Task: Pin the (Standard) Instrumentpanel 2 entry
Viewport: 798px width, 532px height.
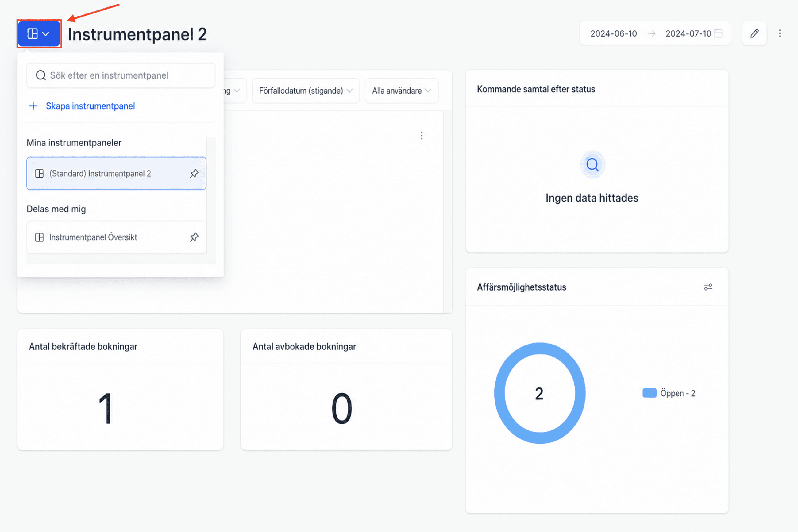Action: tap(194, 173)
